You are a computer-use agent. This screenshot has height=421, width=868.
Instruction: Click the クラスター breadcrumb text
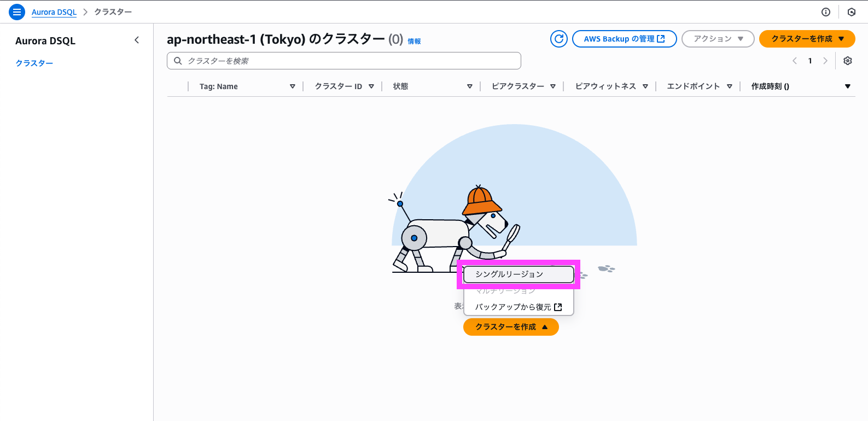(113, 12)
